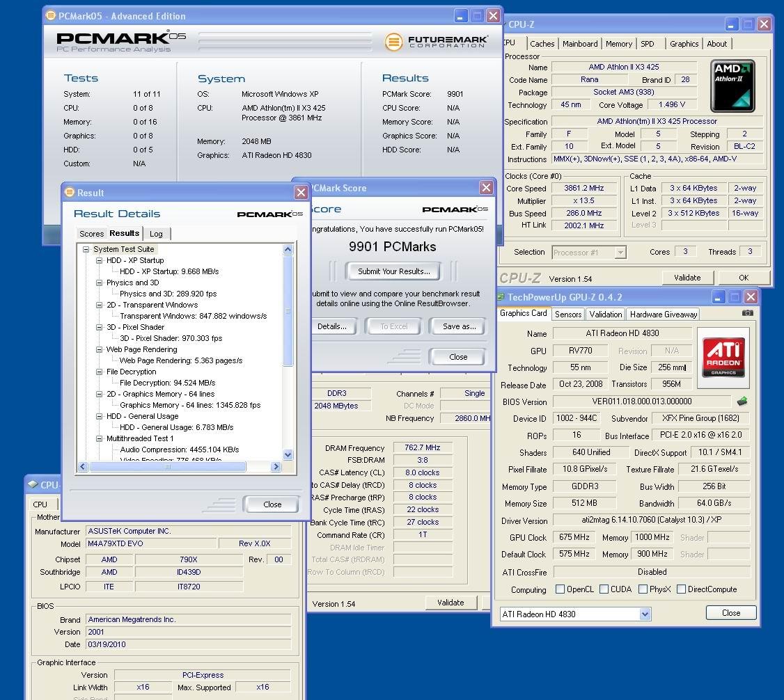Viewport: 784px width, 700px height.
Task: Click the BIOS save chip icon in GPU-Z
Action: [742, 401]
